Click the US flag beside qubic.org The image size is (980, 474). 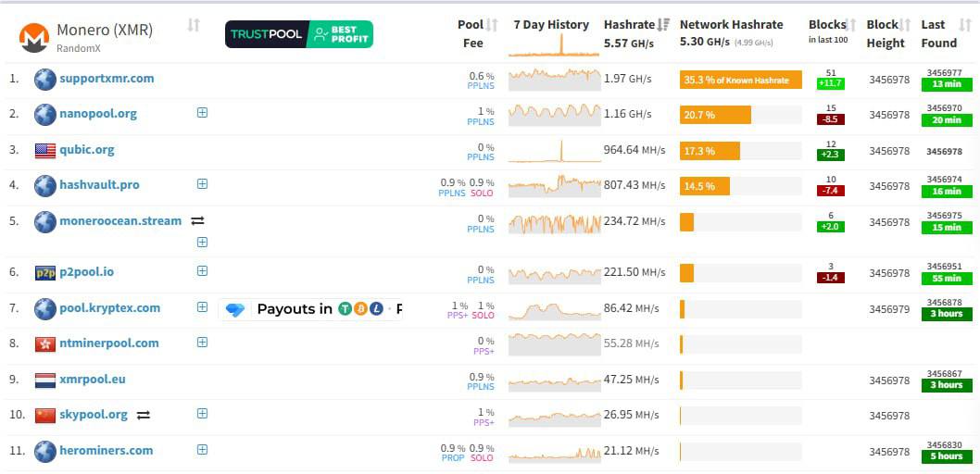[x=45, y=151]
